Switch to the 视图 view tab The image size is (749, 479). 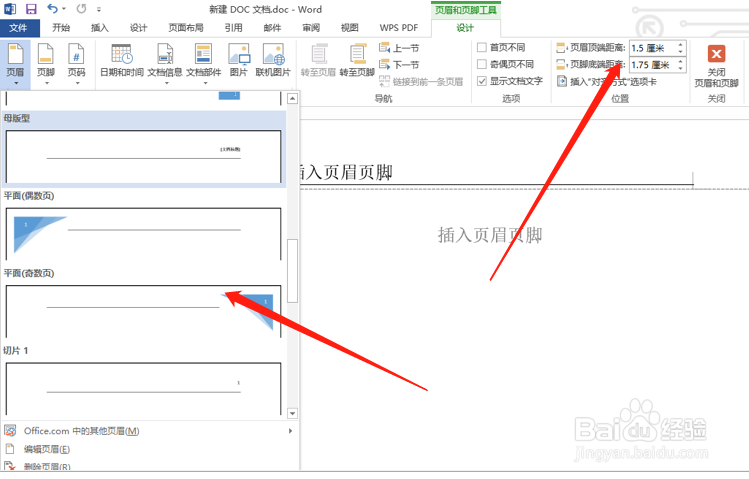point(349,28)
